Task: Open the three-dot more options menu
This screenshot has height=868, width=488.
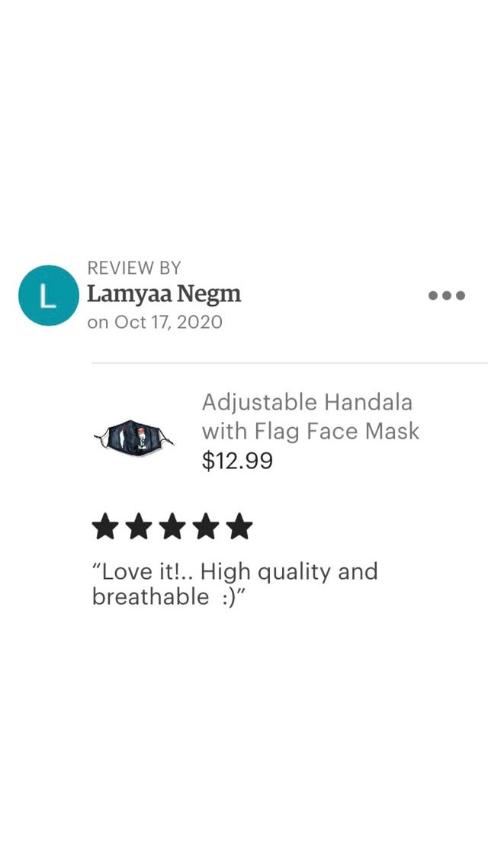Action: coord(447,295)
